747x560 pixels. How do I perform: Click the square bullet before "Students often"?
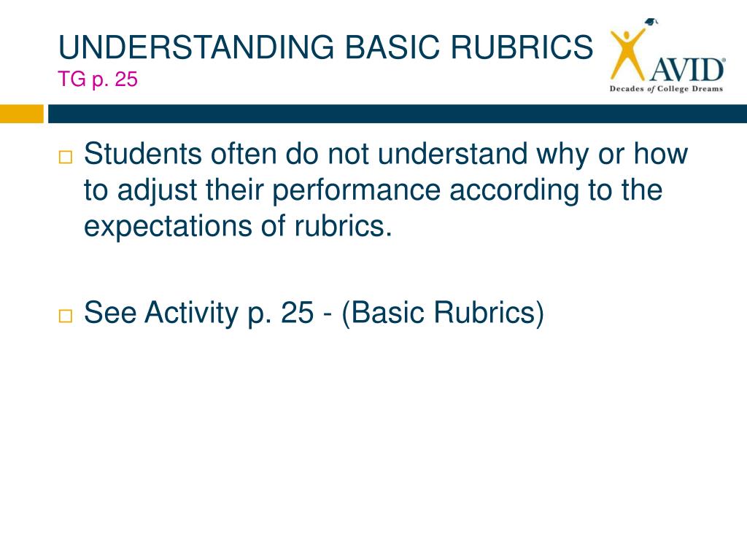(x=65, y=157)
